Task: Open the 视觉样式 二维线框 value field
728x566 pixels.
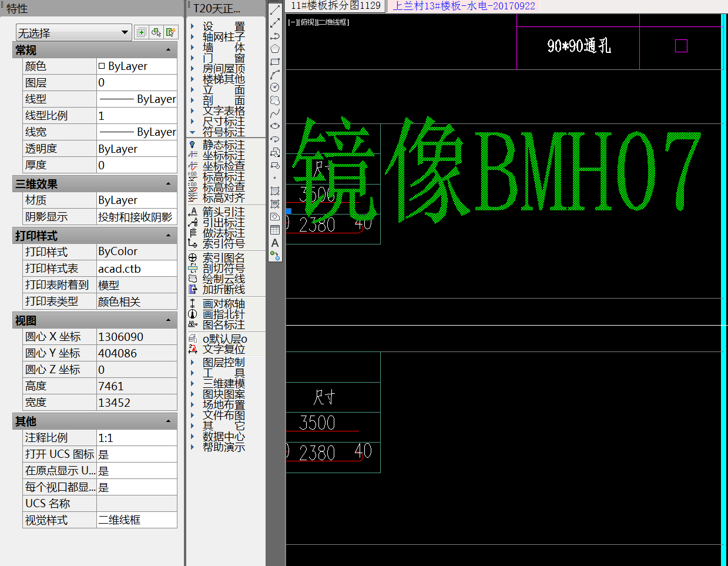Action: click(136, 520)
